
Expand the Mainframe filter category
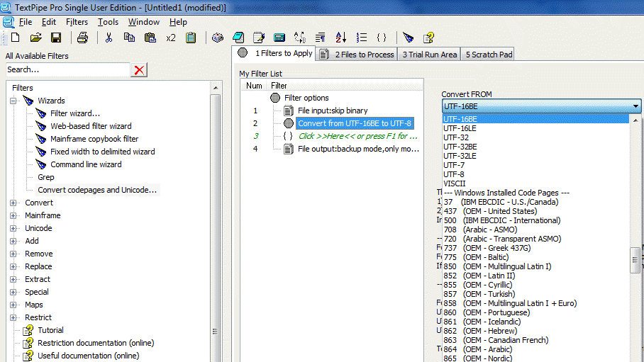13,215
